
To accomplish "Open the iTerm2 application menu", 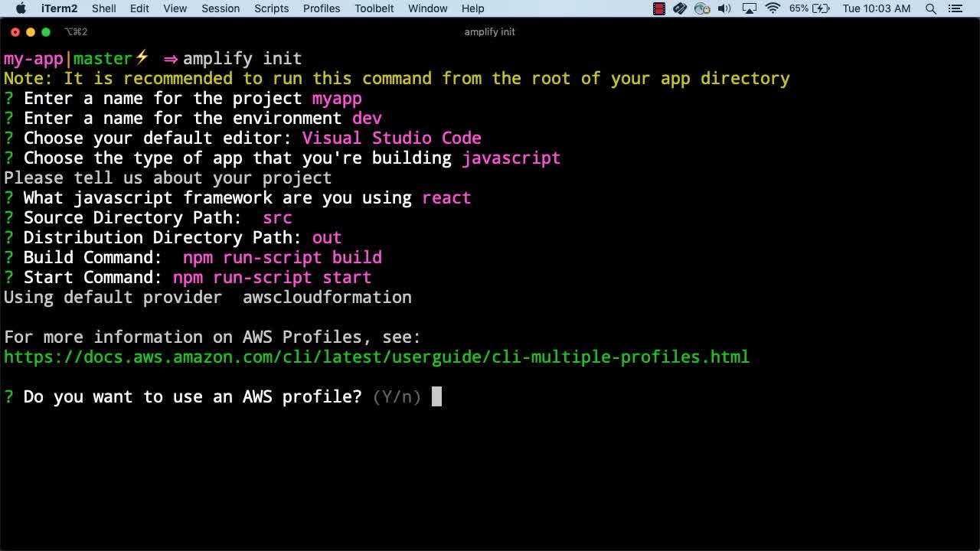I will coord(59,8).
